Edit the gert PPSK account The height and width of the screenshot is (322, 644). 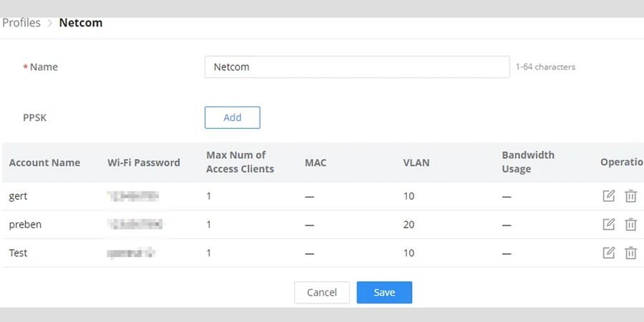coord(608,196)
